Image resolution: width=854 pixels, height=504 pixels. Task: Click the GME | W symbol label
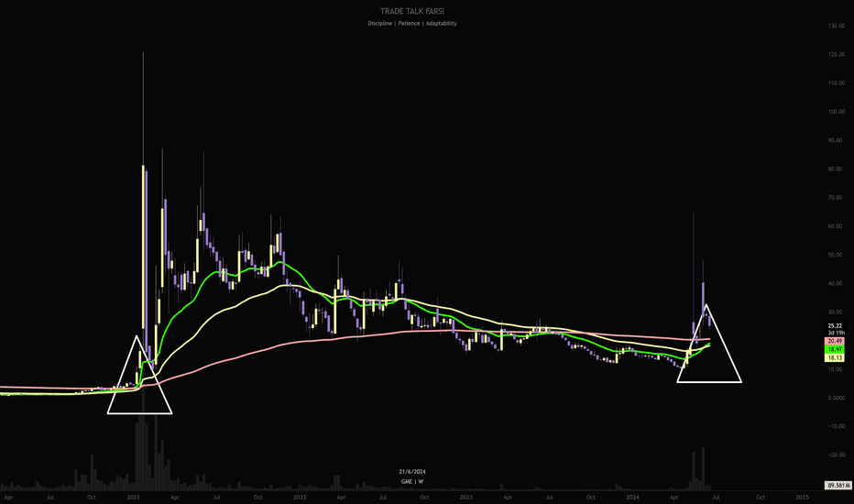pos(411,482)
